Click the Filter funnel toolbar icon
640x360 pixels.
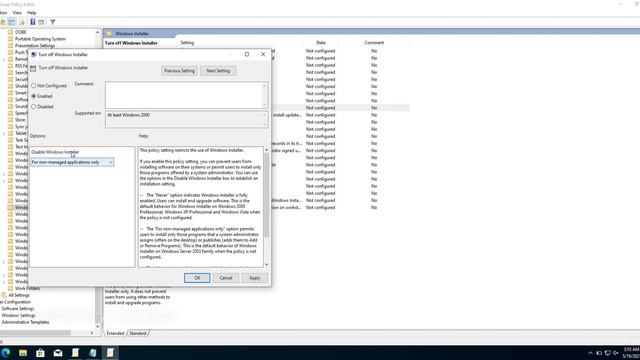[52, 22]
